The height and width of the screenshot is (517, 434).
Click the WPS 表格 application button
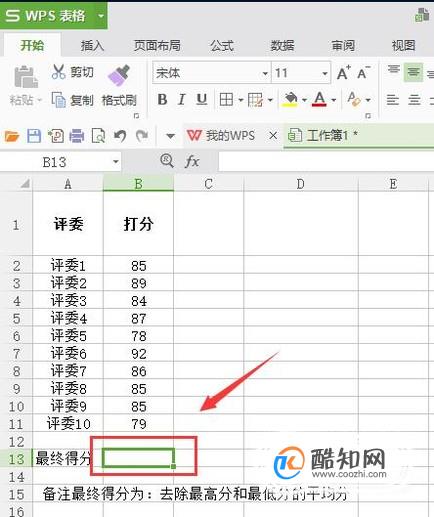pos(54,15)
